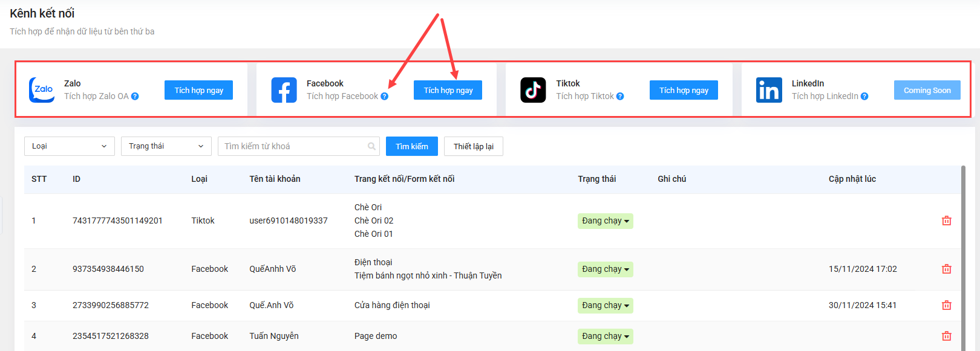Click the Tên tài khoản column header
980x351 pixels.
point(275,179)
